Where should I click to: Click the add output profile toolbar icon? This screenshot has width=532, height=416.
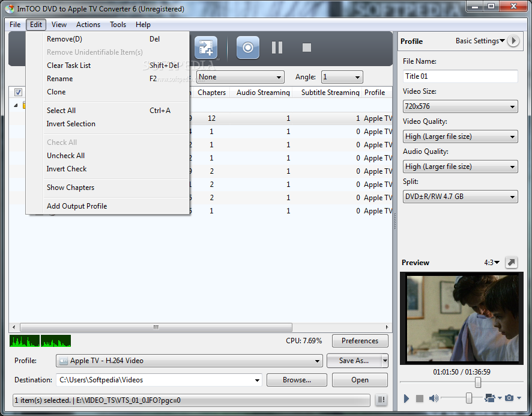point(205,47)
